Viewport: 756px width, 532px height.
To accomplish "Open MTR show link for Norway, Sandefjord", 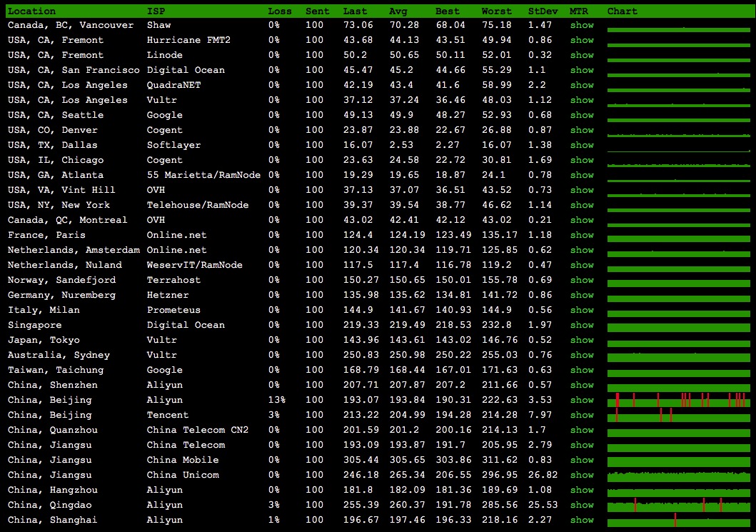I will pyautogui.click(x=582, y=280).
